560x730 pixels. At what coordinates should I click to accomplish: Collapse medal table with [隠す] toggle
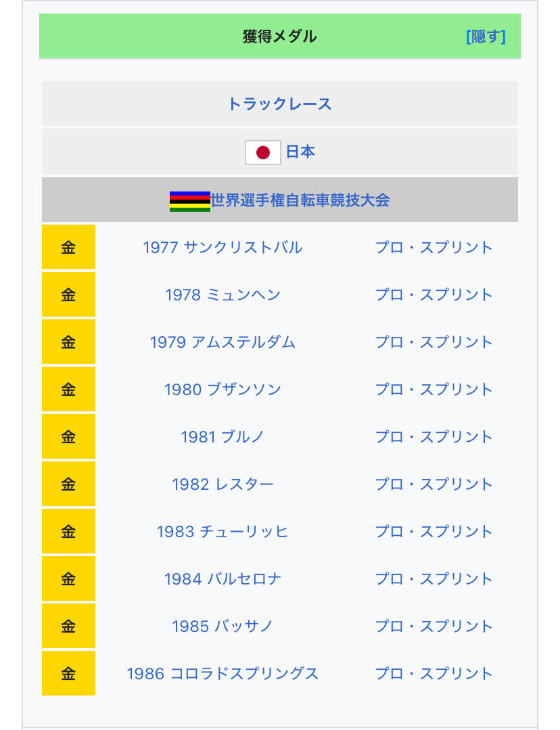coord(486,37)
